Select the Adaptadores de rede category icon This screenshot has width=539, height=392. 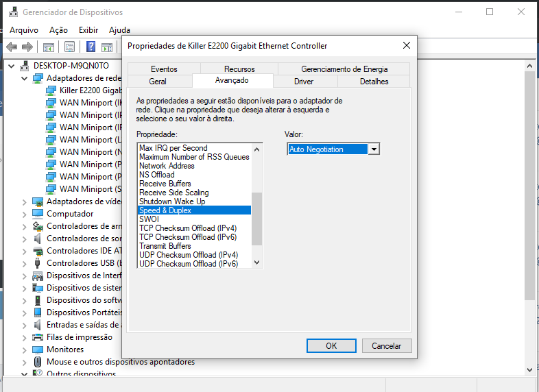38,78
